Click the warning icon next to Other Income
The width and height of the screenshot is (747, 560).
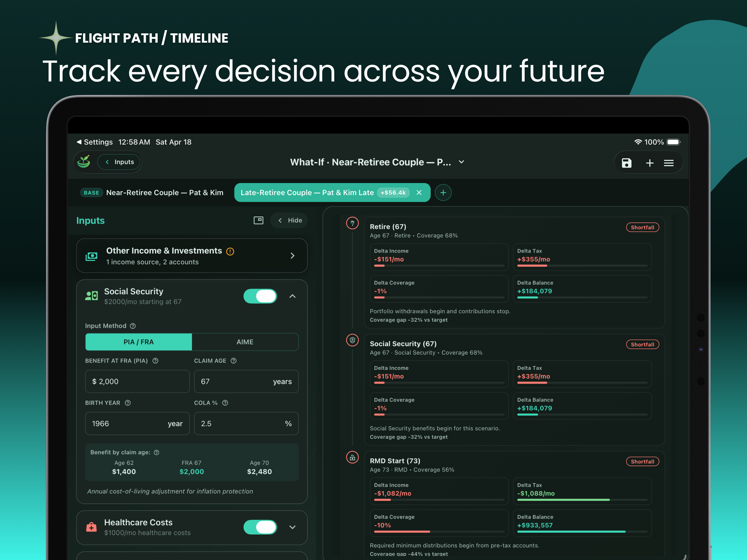[230, 251]
